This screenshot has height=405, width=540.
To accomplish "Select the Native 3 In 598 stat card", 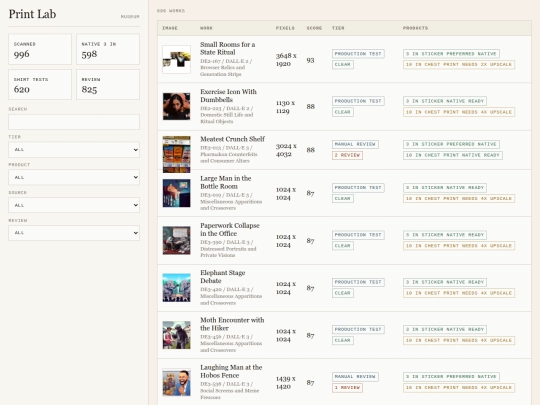I will [108, 49].
